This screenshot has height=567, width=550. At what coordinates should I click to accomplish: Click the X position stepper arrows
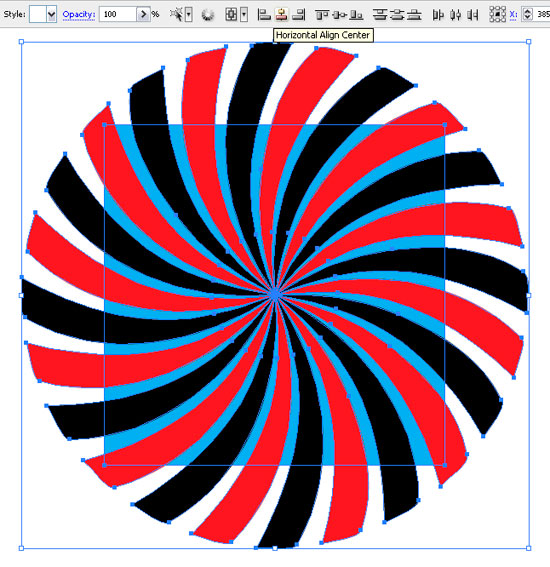[527, 14]
